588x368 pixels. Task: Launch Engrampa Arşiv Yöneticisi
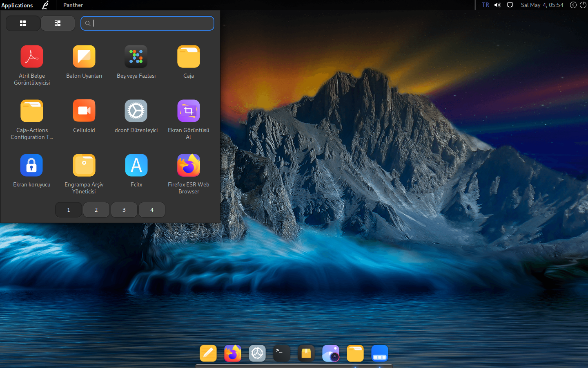click(x=84, y=174)
